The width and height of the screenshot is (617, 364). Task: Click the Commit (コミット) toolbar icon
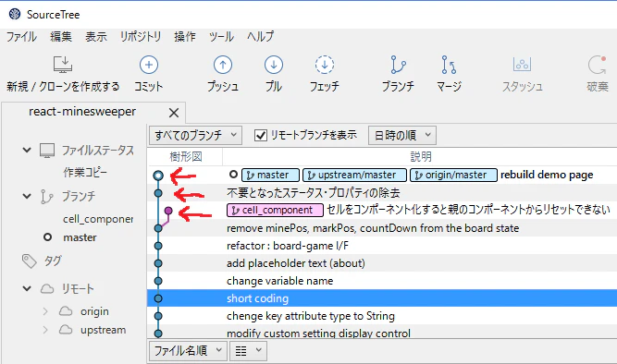pyautogui.click(x=149, y=65)
